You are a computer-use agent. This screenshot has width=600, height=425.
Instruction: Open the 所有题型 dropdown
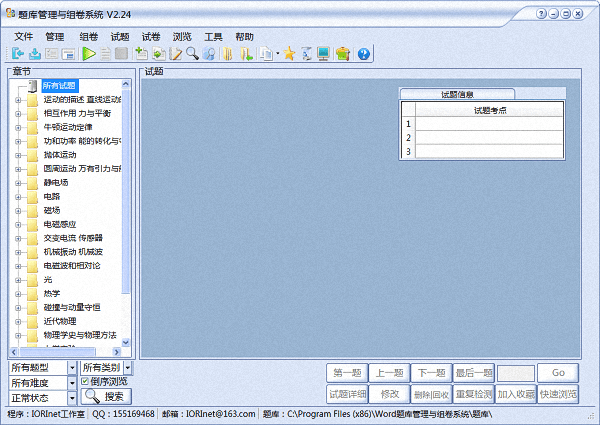[x=72, y=367]
